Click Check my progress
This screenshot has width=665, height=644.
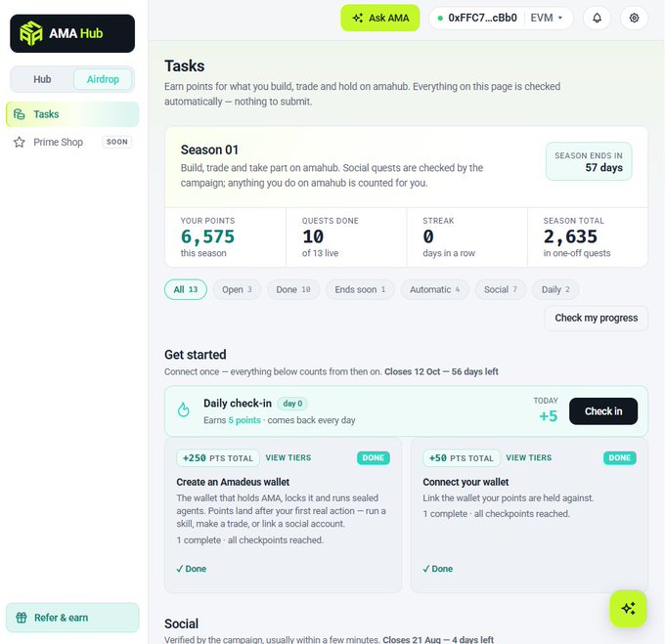pyautogui.click(x=596, y=318)
